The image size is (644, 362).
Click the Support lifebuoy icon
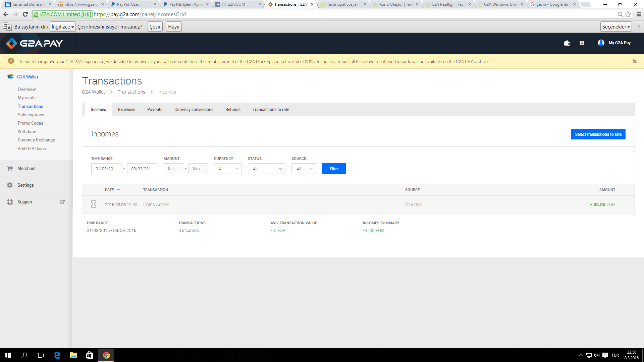tap(10, 202)
